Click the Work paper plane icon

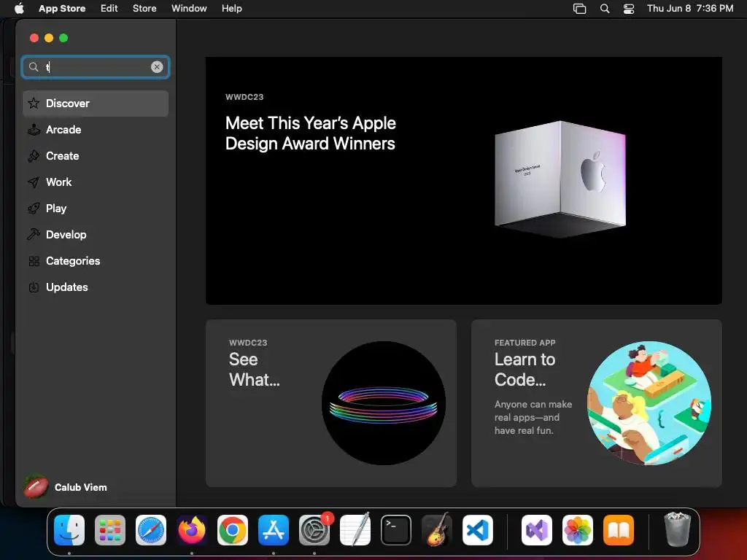[34, 182]
